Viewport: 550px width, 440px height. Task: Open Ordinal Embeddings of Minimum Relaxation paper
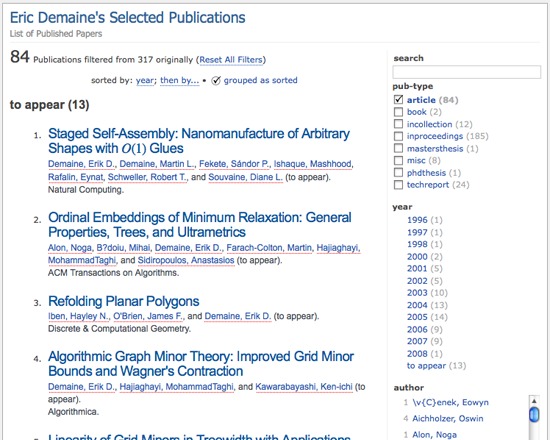click(200, 225)
